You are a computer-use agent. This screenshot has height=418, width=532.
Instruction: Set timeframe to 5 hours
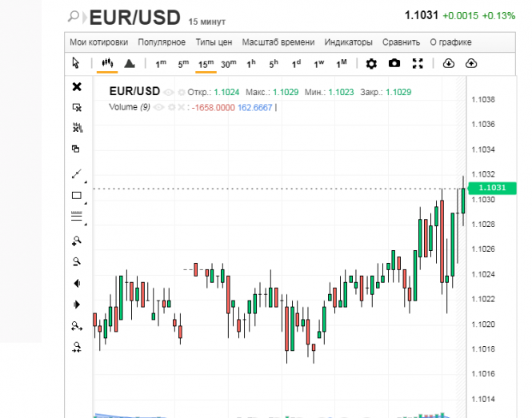[274, 64]
